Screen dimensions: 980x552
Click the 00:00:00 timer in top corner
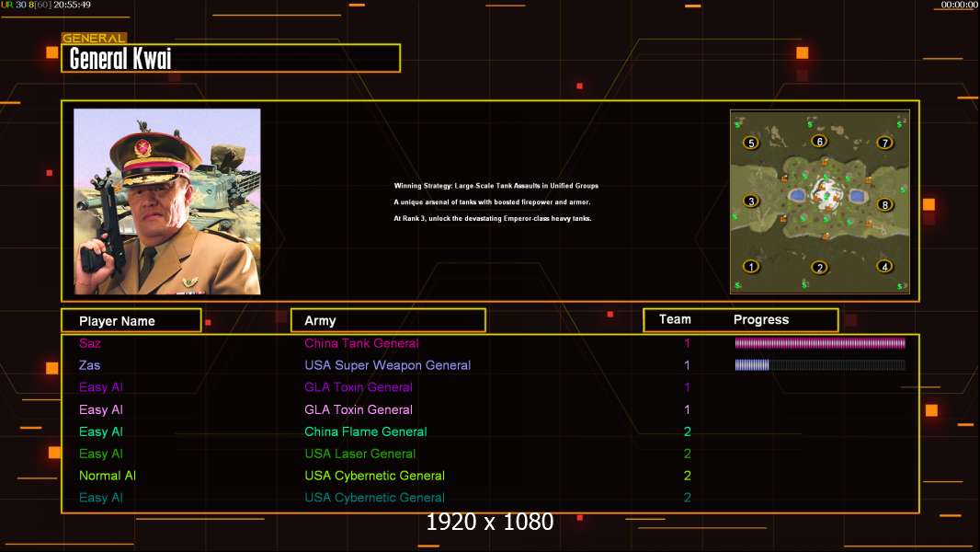point(959,5)
